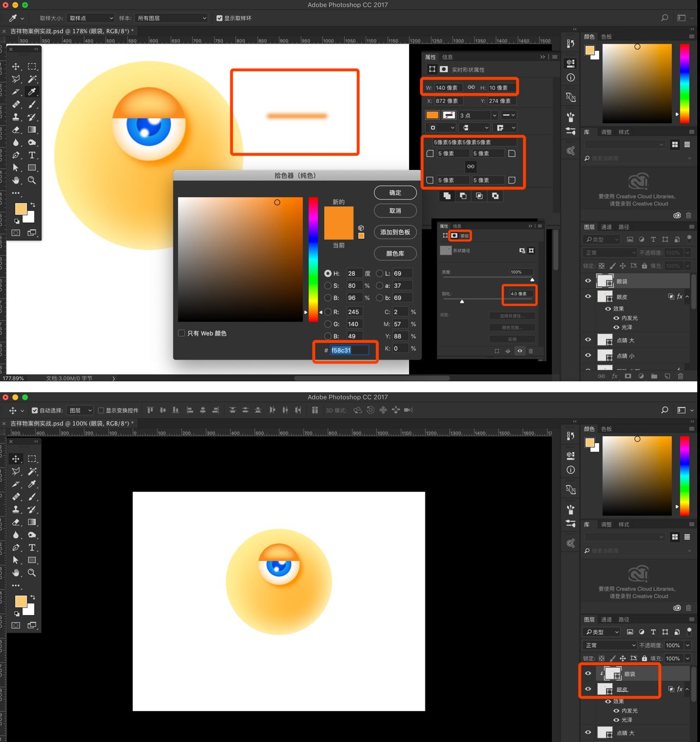Click the link width and height icon between W and H
This screenshot has width=700, height=742.
coord(471,87)
